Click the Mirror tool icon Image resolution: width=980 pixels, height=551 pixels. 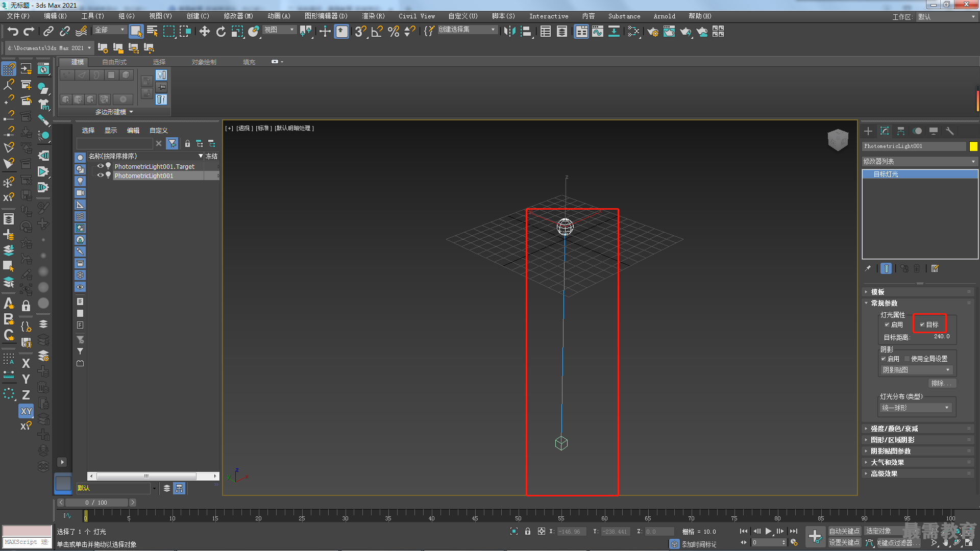point(509,32)
